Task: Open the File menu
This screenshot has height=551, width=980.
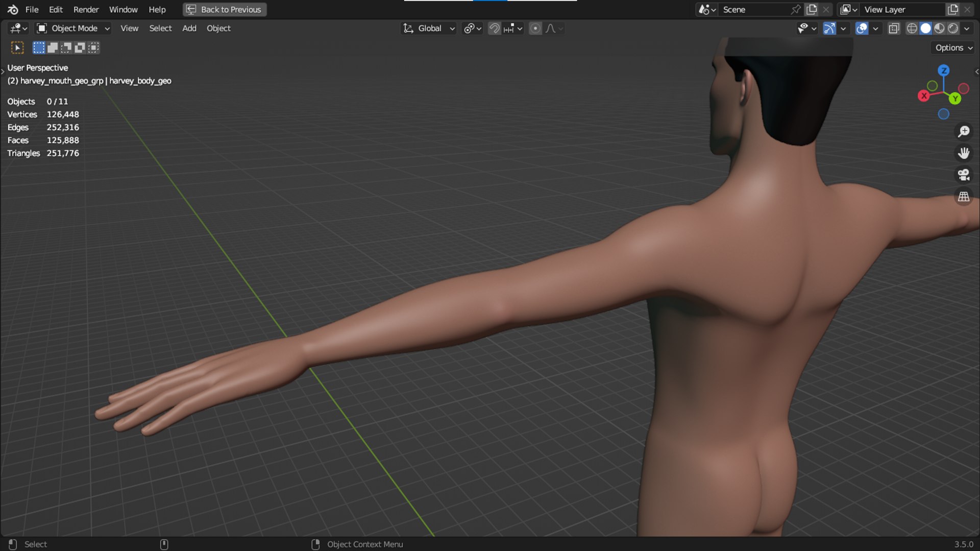Action: (x=32, y=9)
